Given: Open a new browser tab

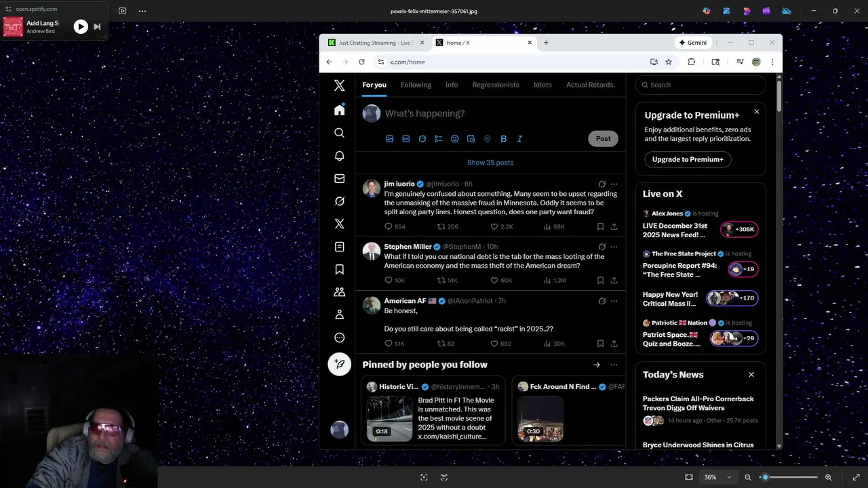Looking at the screenshot, I should tap(546, 43).
